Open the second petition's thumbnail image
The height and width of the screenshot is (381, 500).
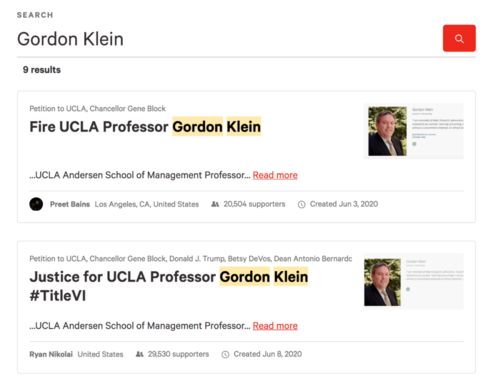[x=414, y=282]
